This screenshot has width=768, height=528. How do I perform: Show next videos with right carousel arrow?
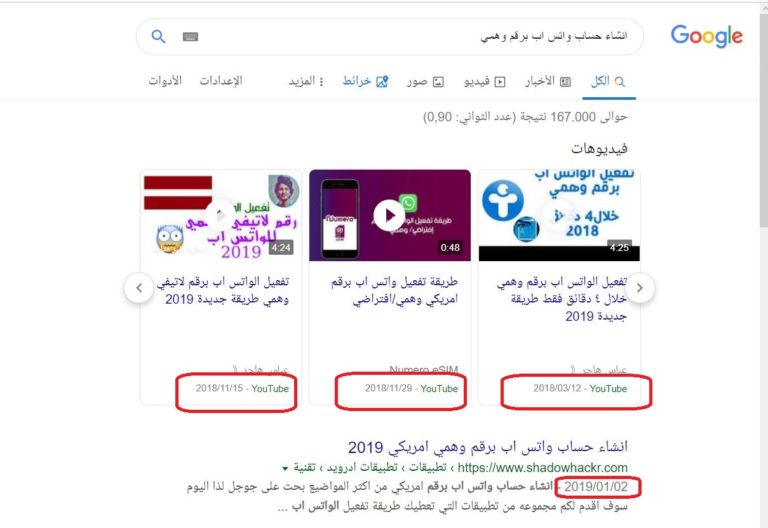(x=639, y=288)
